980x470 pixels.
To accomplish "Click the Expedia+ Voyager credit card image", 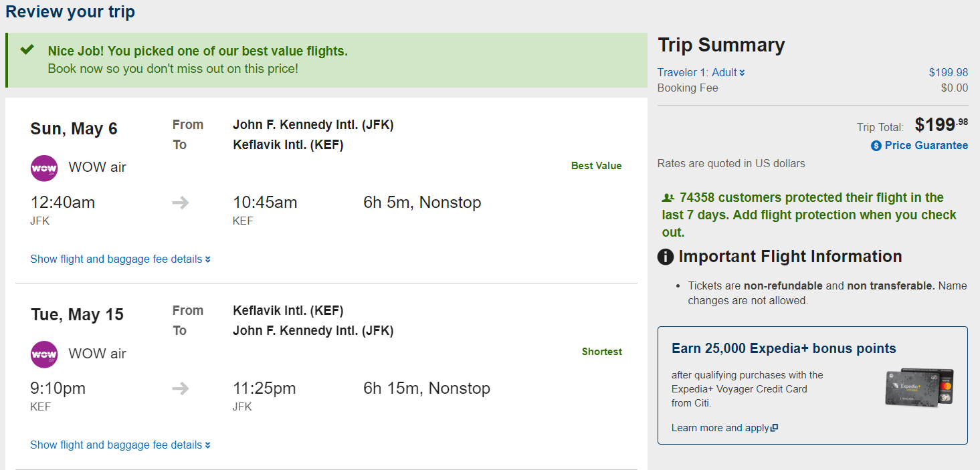I will tap(919, 387).
